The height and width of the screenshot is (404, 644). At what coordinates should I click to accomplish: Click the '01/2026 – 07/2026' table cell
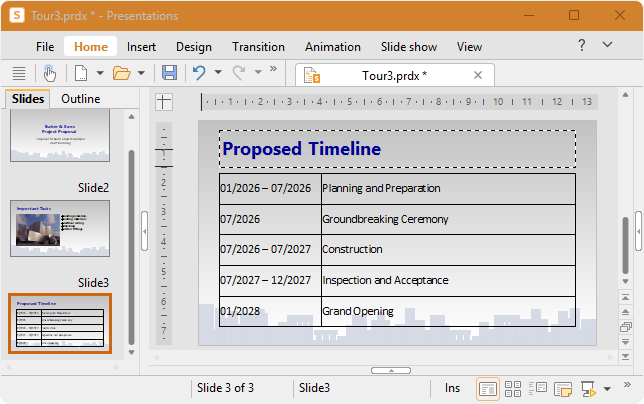(x=270, y=188)
